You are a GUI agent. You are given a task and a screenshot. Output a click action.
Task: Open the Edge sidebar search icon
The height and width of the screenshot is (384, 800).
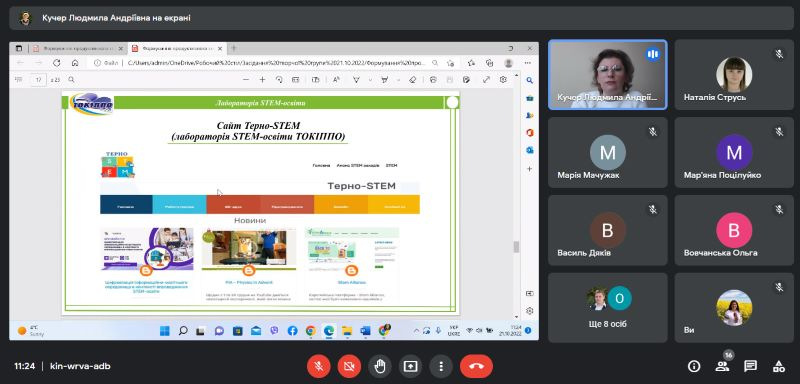coord(530,81)
